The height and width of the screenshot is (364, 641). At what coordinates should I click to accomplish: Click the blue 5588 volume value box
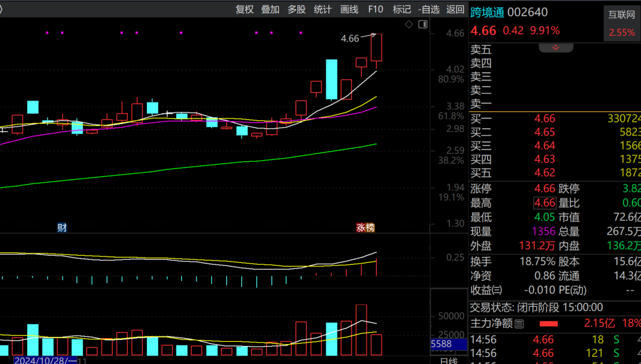(448, 344)
